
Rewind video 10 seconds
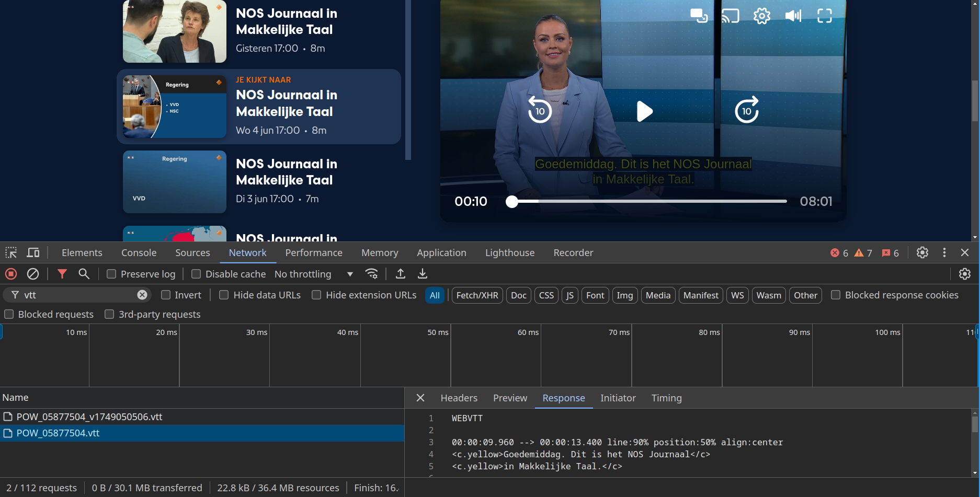(540, 110)
